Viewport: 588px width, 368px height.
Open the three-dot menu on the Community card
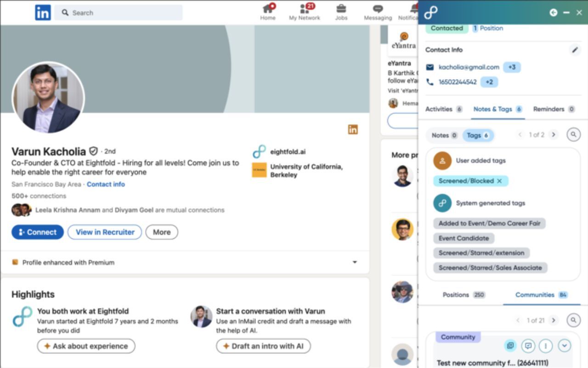click(545, 345)
